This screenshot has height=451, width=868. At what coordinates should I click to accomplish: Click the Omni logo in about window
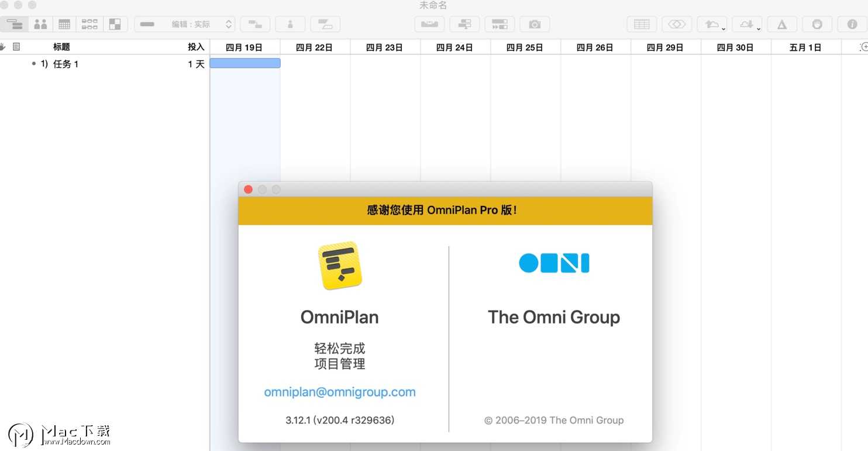[554, 263]
